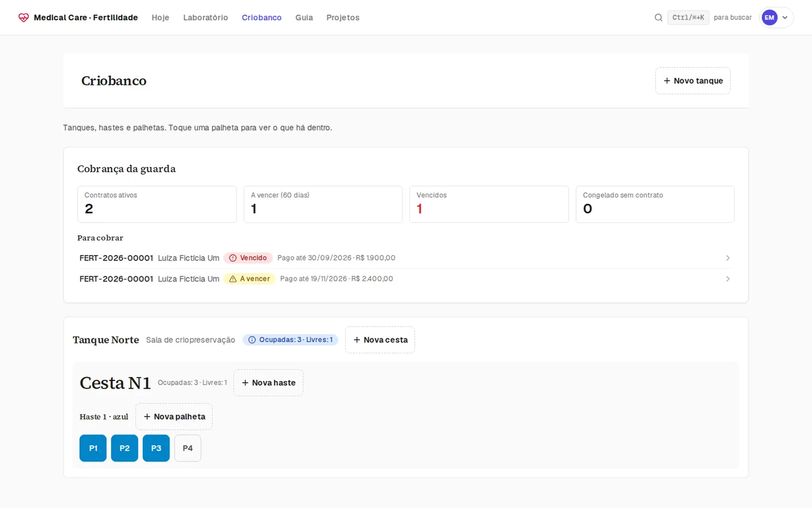812x508 pixels.
Task: Open the Hoje menu item
Action: [x=160, y=18]
